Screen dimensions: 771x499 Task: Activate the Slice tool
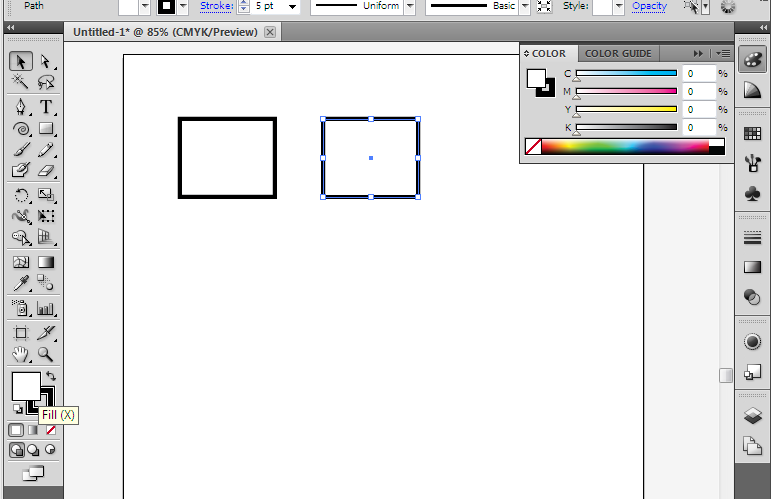[46, 333]
